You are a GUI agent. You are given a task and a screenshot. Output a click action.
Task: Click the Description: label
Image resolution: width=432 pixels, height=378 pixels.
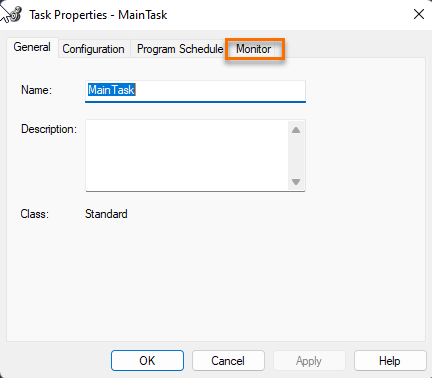tap(49, 129)
